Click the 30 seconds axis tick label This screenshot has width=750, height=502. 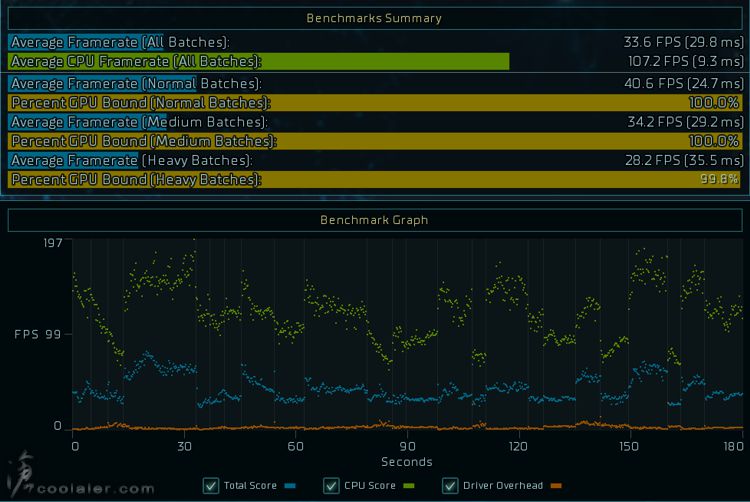coord(184,447)
